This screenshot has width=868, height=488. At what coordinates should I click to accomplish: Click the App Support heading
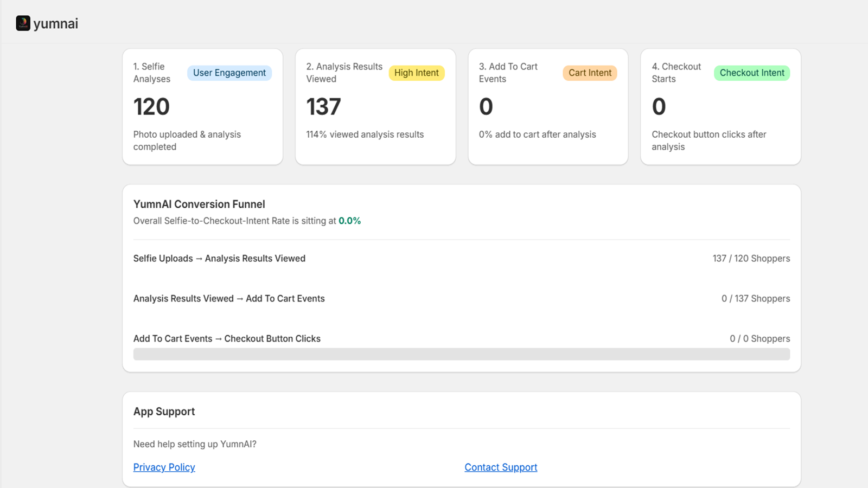click(x=164, y=412)
